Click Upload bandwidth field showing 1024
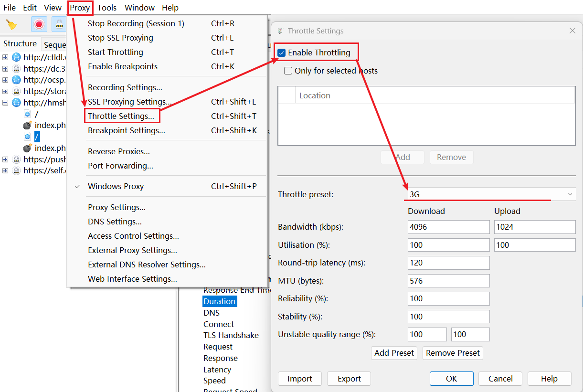 pyautogui.click(x=535, y=227)
